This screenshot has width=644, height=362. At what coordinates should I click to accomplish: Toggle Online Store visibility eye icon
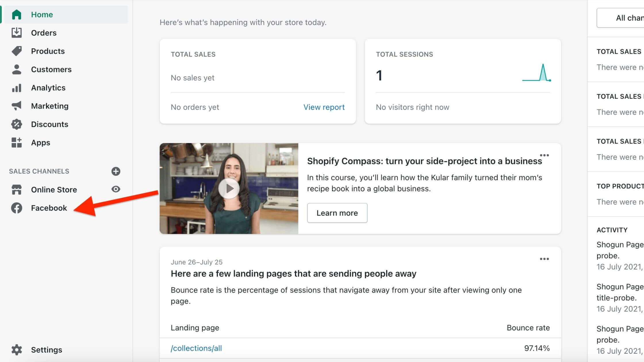[x=116, y=189]
